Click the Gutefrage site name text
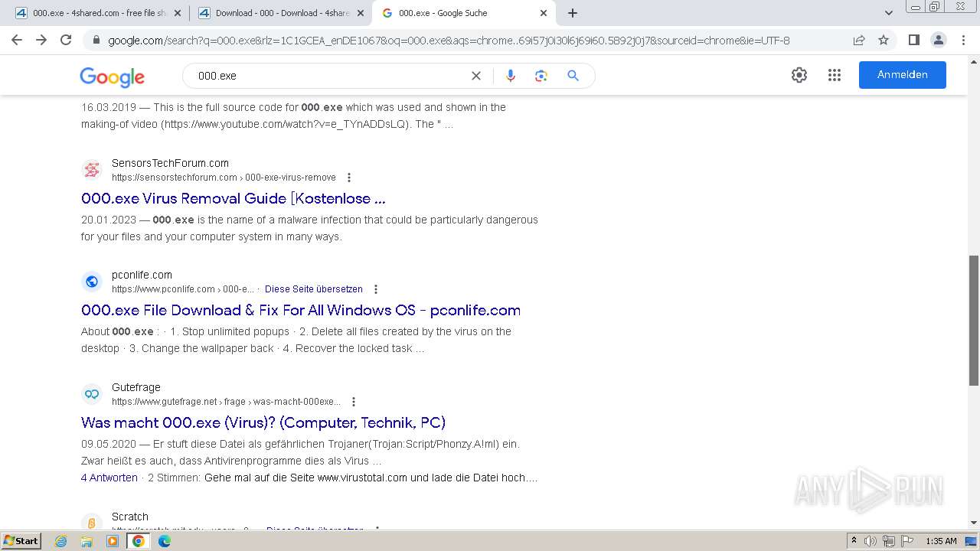Screen dimensions: 980x551 click(136, 387)
